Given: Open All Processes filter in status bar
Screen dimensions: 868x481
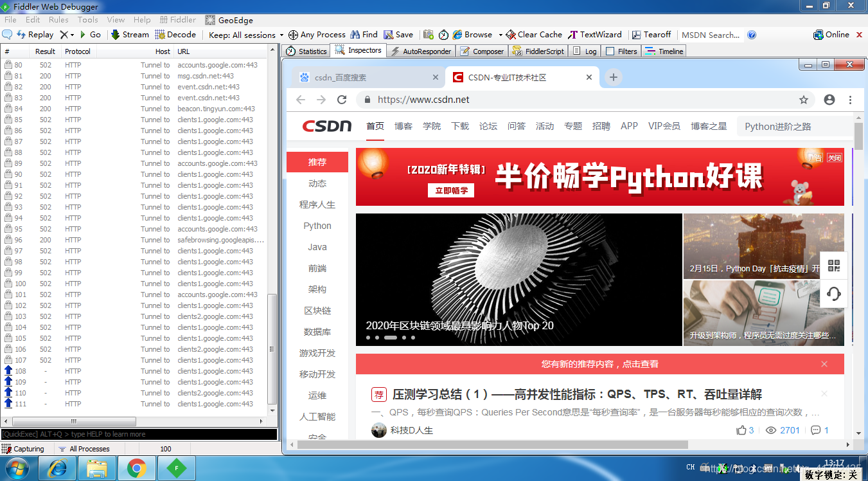Looking at the screenshot, I should [x=84, y=449].
